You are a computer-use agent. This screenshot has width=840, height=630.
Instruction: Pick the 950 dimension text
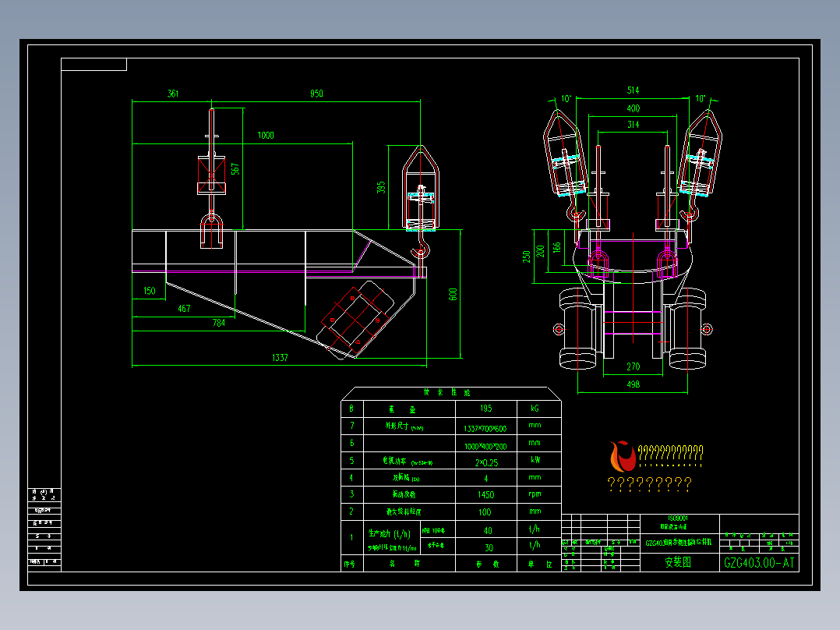click(x=316, y=94)
